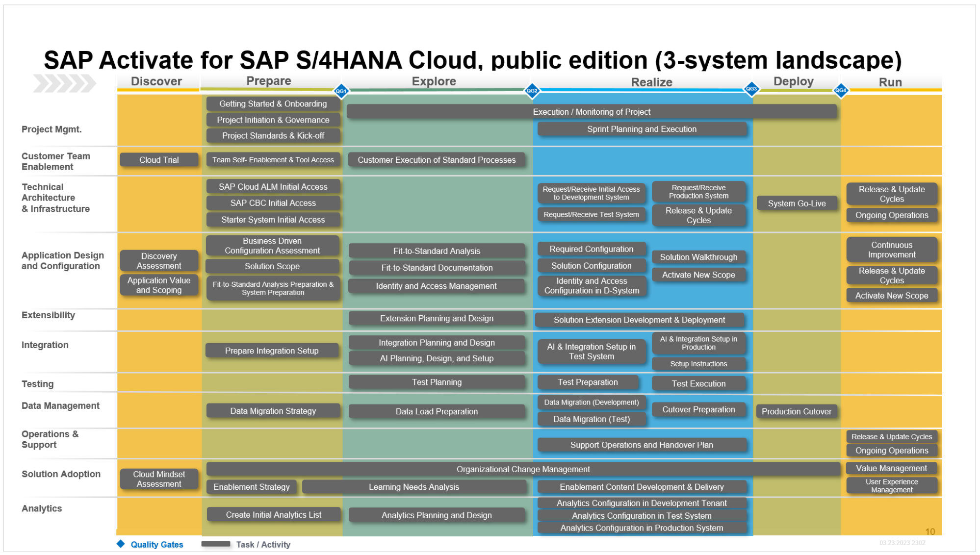Select the Realize phase header

coord(651,82)
